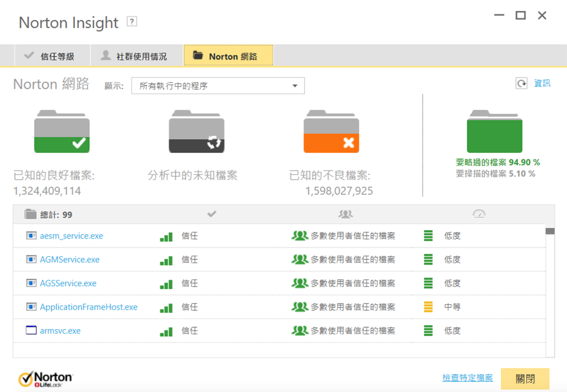Open the aesm_service.exe file link
This screenshot has width=567, height=392.
point(71,236)
